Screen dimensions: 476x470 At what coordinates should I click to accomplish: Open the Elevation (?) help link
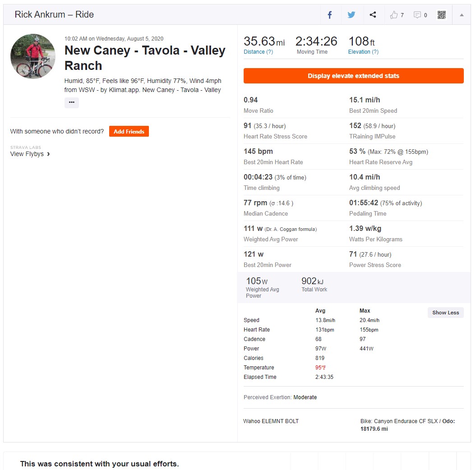(363, 52)
